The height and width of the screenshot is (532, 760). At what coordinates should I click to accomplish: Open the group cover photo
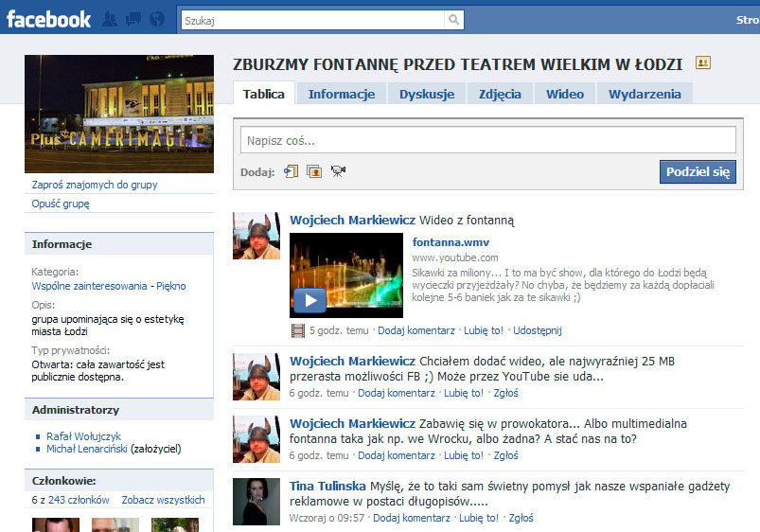click(x=119, y=114)
